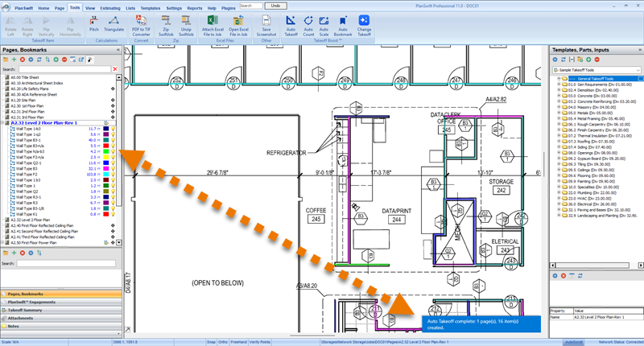Click color swatch for Wall Type B3-n/a
The height and width of the screenshot is (346, 644).
[106, 146]
